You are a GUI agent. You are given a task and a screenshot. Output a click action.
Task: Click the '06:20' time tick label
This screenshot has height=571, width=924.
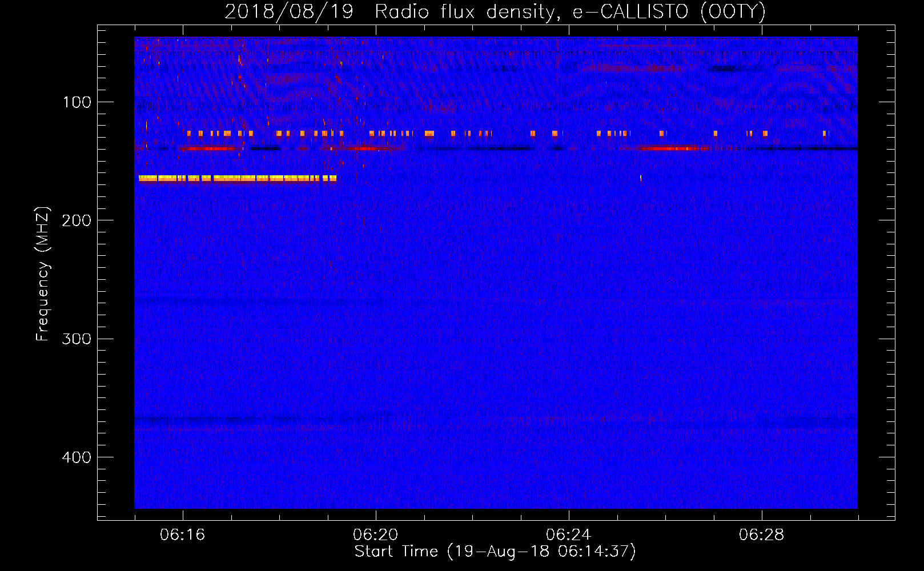(x=375, y=535)
